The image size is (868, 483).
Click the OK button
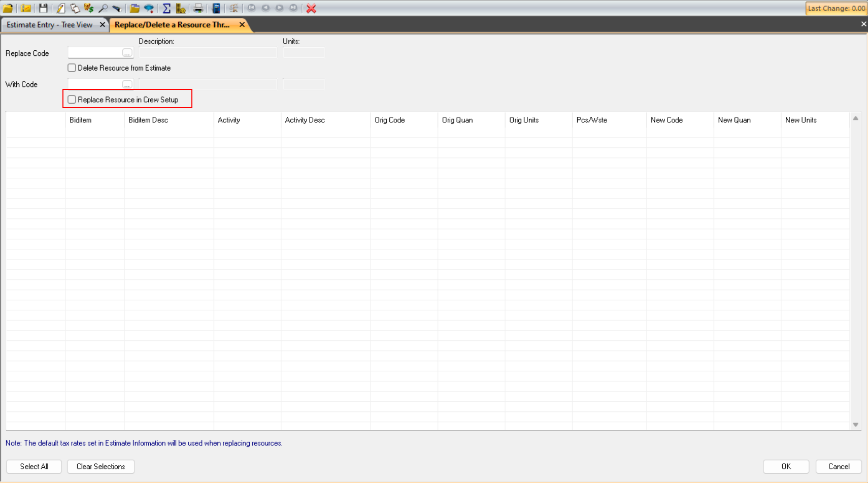786,466
